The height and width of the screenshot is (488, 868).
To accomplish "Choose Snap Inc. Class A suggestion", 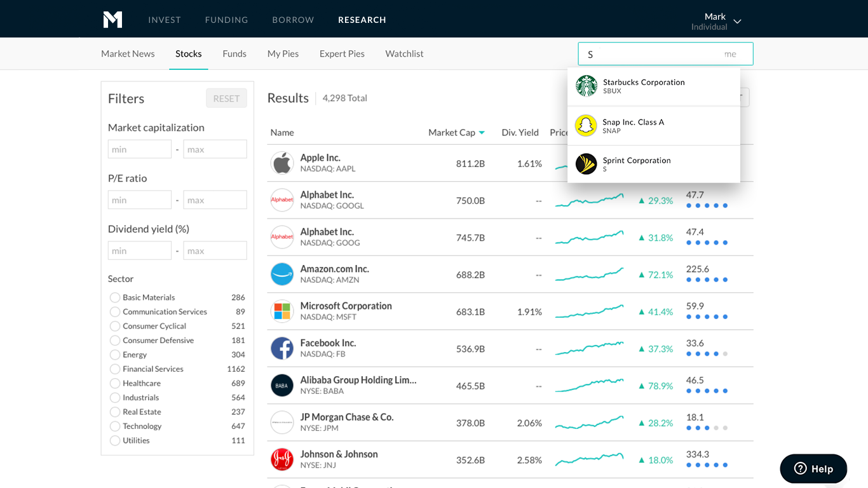I will point(654,126).
